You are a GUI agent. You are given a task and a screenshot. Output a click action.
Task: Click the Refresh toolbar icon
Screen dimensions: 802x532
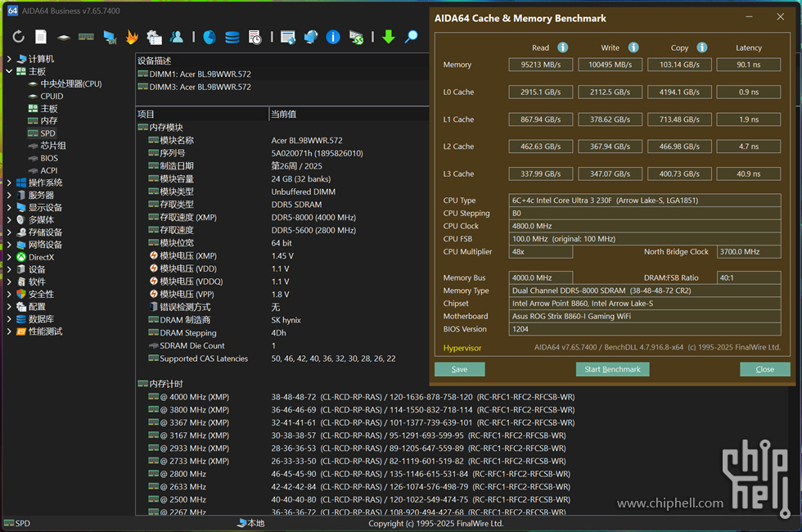18,37
